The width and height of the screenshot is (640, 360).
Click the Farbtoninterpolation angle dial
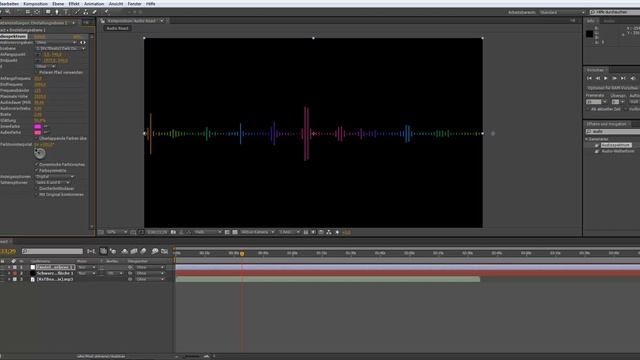pyautogui.click(x=40, y=153)
